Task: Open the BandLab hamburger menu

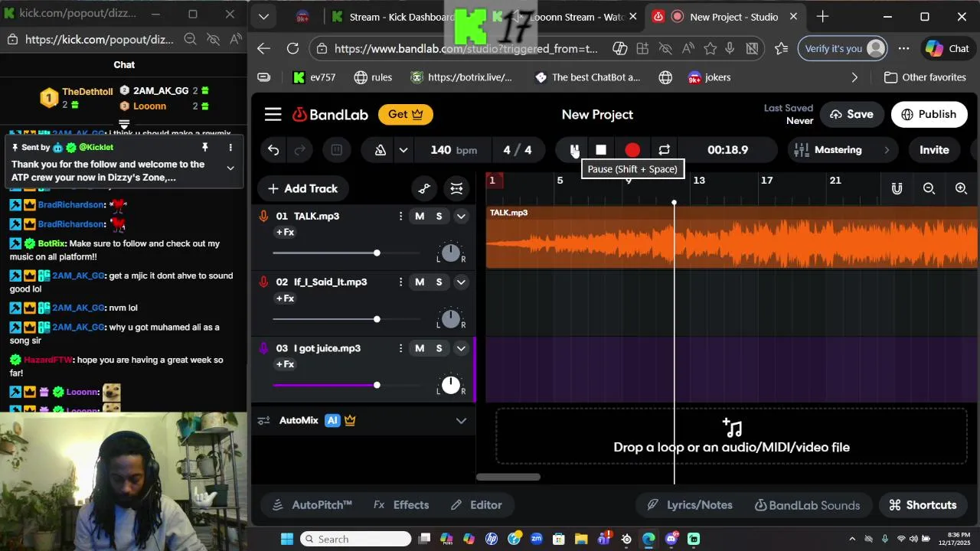Action: point(273,115)
